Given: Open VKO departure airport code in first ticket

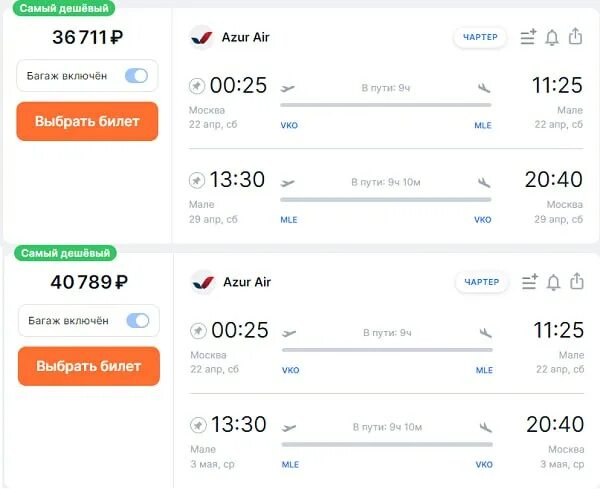Looking at the screenshot, I should pos(290,125).
